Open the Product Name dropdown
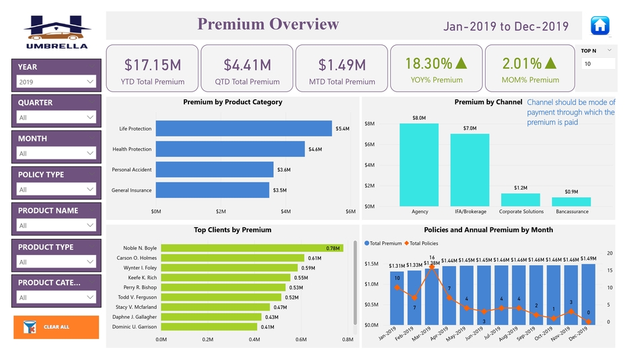The height and width of the screenshot is (364, 629). [x=57, y=225]
